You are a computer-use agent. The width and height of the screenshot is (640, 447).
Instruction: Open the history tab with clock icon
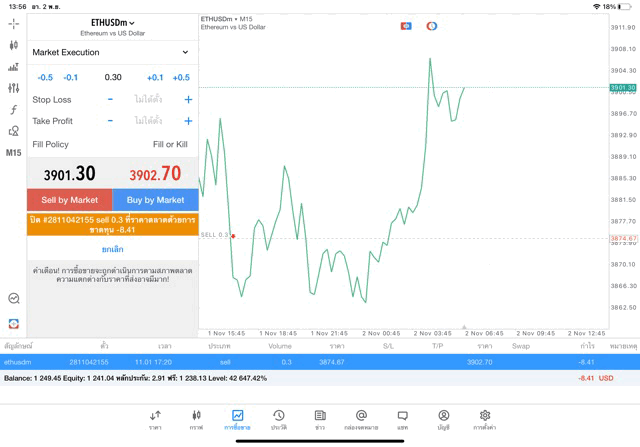[x=279, y=419]
